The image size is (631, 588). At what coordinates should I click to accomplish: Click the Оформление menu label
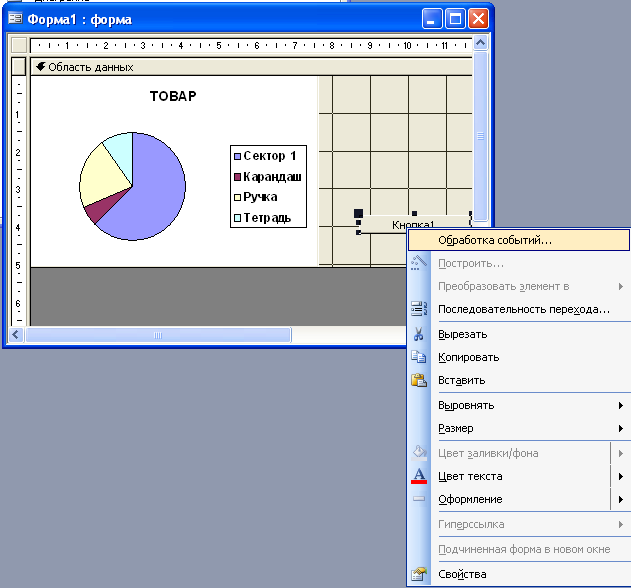(470, 499)
